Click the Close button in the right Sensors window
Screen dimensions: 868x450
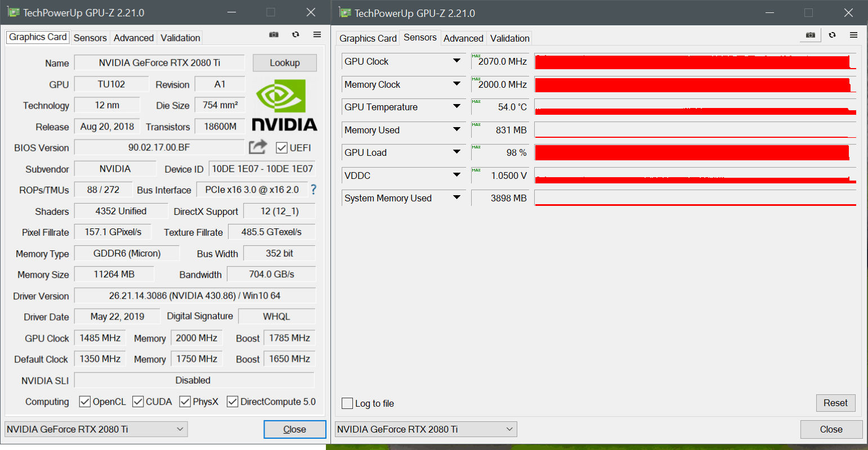click(831, 429)
